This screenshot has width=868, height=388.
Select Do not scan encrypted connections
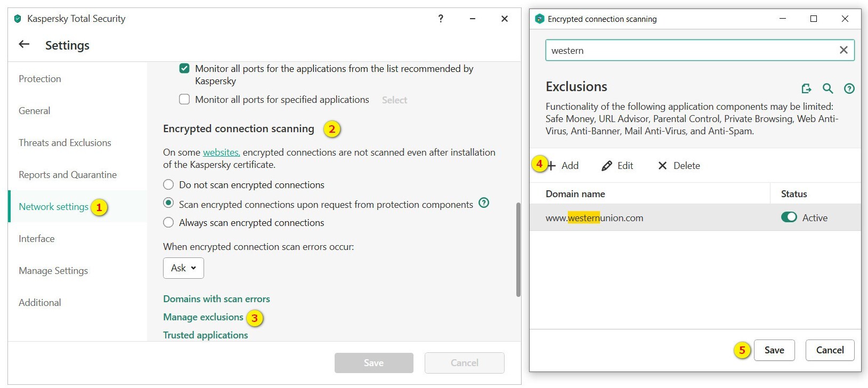168,184
